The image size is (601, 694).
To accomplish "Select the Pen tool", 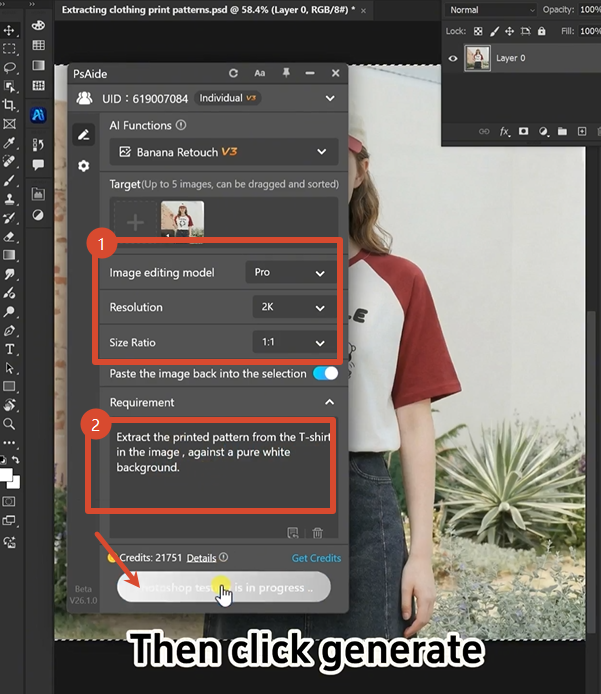I will tap(9, 331).
